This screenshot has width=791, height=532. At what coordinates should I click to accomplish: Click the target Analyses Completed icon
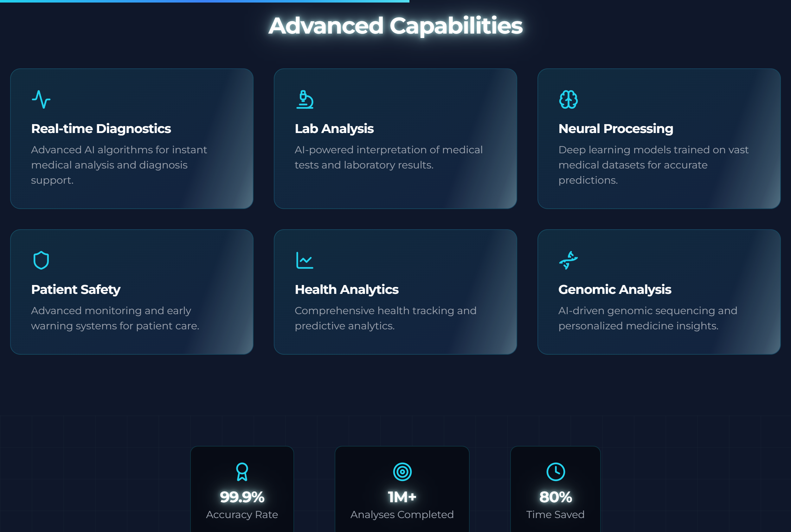pyautogui.click(x=402, y=472)
